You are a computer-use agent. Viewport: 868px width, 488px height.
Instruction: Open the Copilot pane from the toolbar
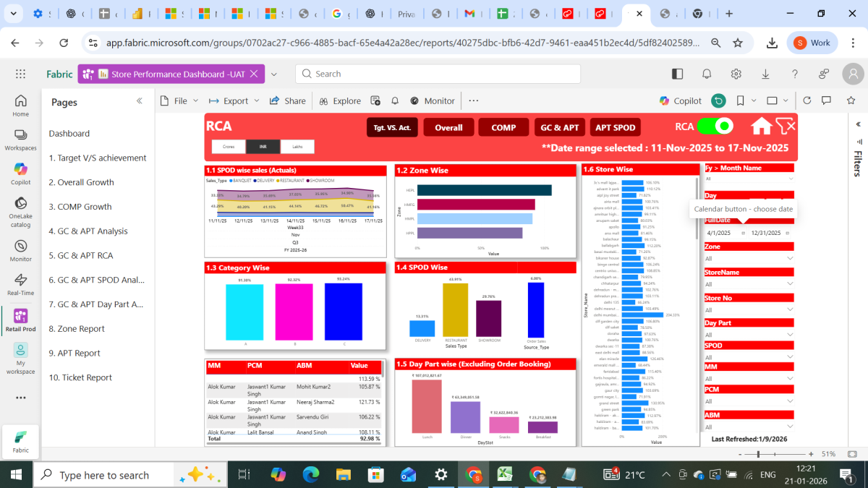click(x=680, y=101)
